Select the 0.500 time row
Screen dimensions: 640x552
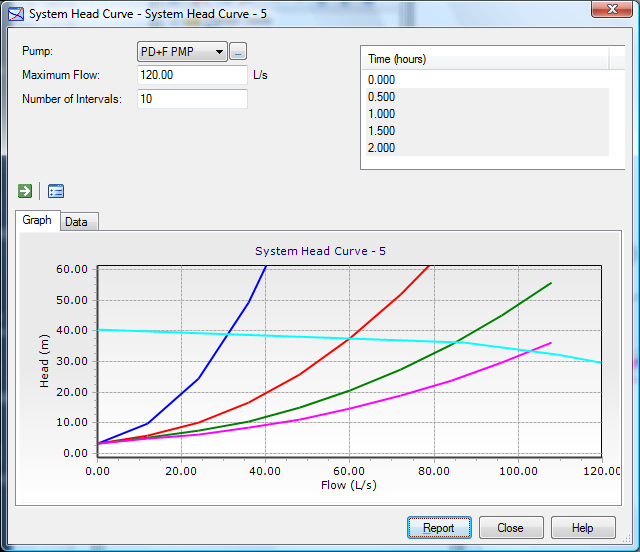pos(487,97)
